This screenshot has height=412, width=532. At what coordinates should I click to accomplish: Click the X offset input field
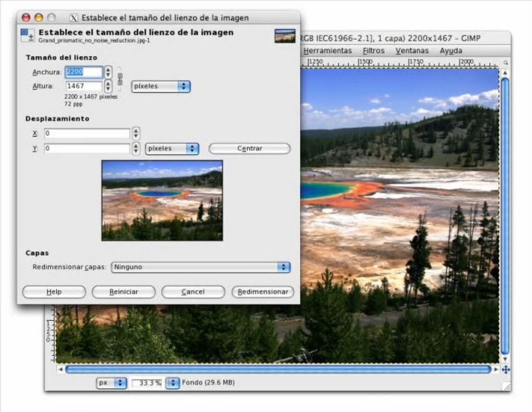tap(87, 134)
